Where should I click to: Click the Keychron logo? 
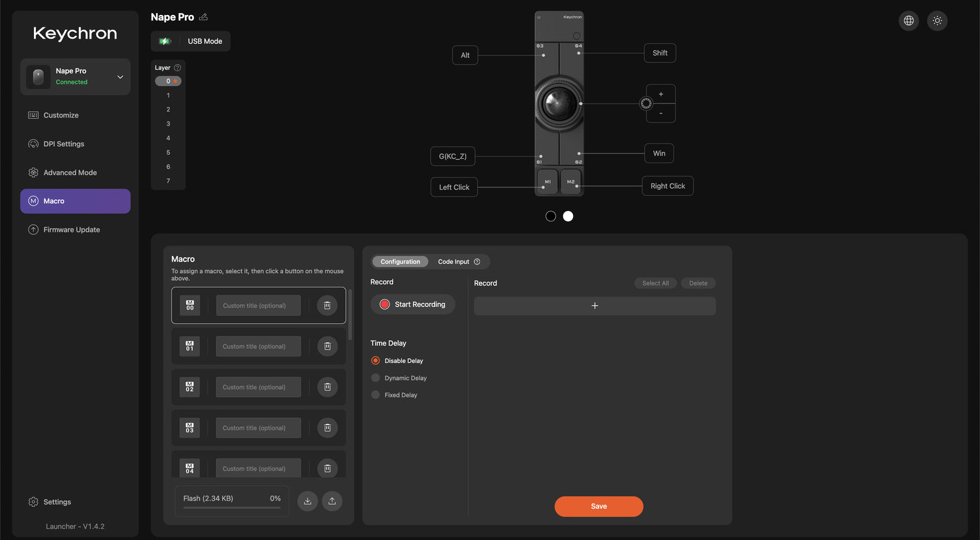pos(75,33)
